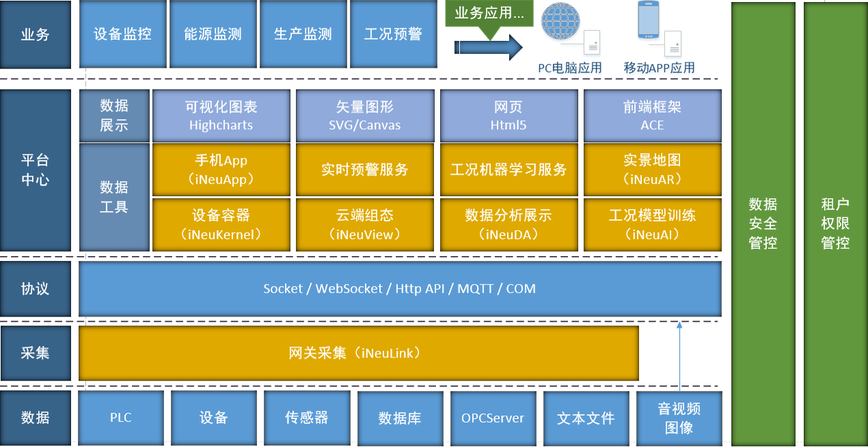Click the 数据 layer label
868x447 pixels.
click(36, 418)
